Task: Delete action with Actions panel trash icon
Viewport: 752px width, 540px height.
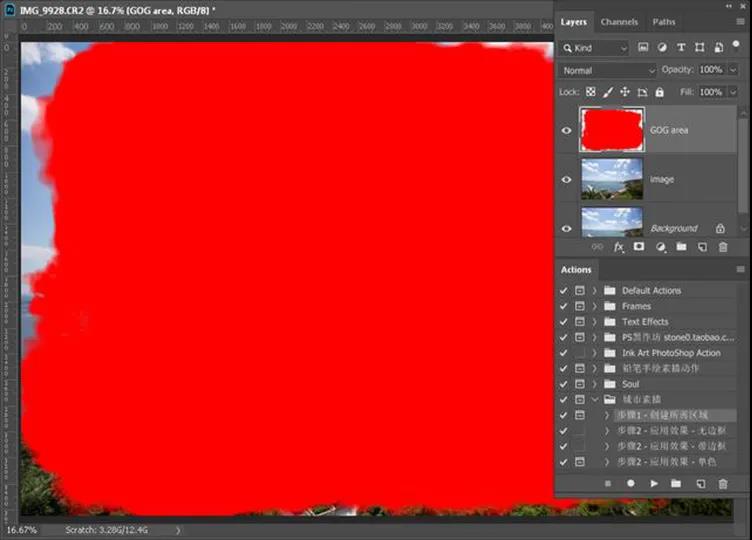Action: (723, 483)
